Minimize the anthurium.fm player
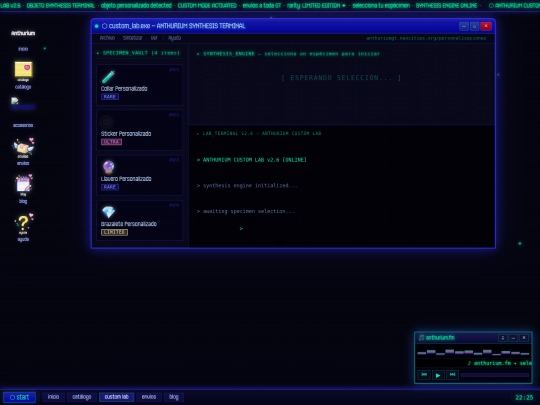The height and width of the screenshot is (405, 540). coord(513,338)
